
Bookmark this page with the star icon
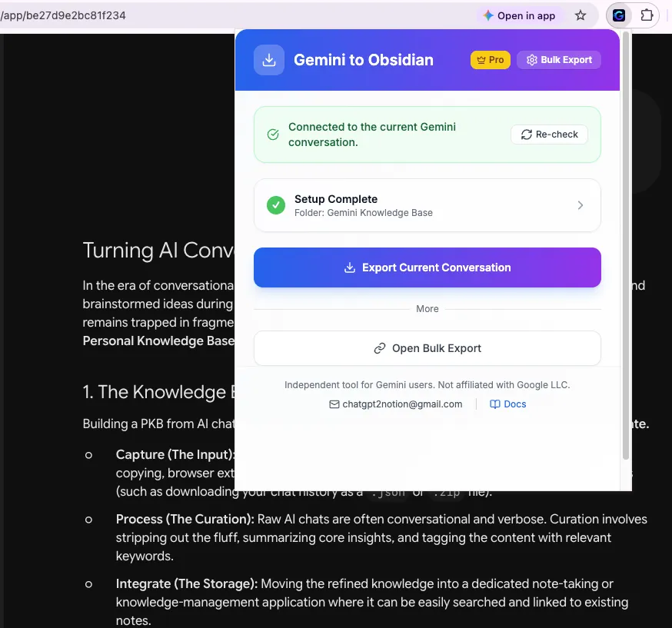click(x=581, y=16)
